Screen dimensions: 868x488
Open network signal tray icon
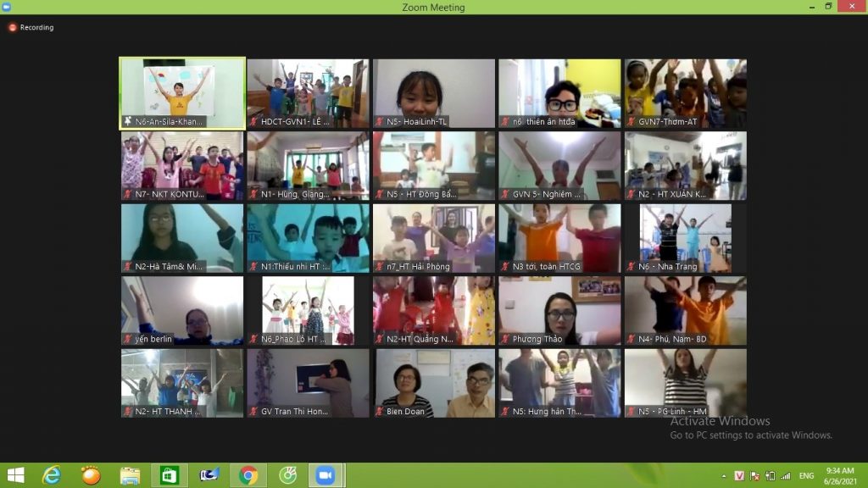point(786,476)
